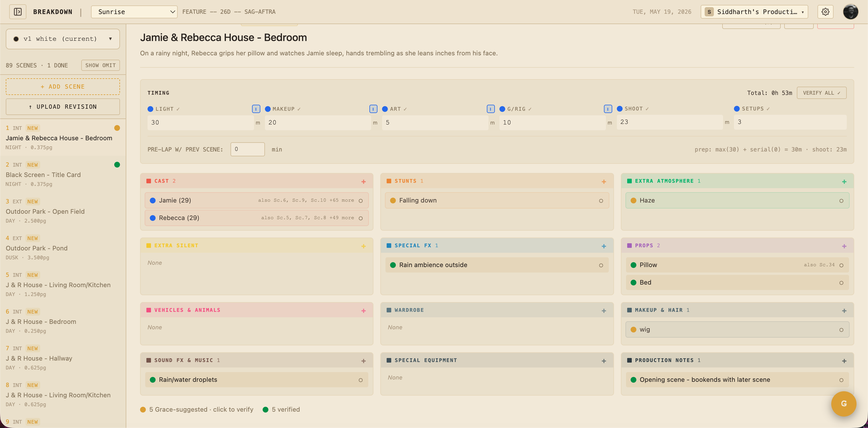Click the Shoot timing field showing 23

670,122
